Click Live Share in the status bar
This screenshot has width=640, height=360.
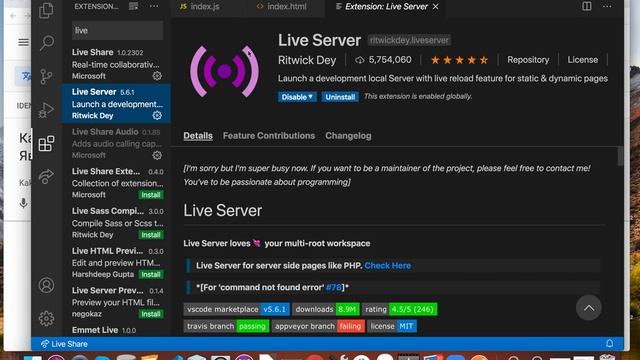64,344
